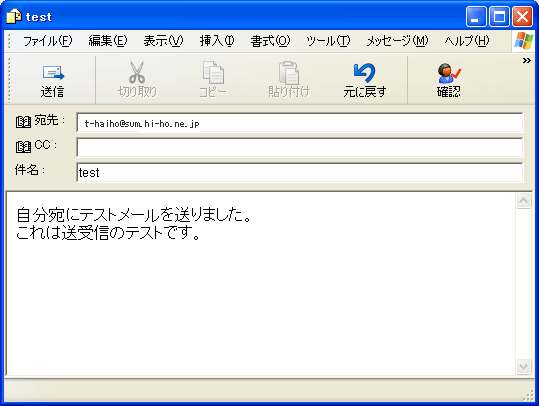The image size is (539, 406).
Task: Click the message body scrollbar down arrow
Action: (524, 366)
